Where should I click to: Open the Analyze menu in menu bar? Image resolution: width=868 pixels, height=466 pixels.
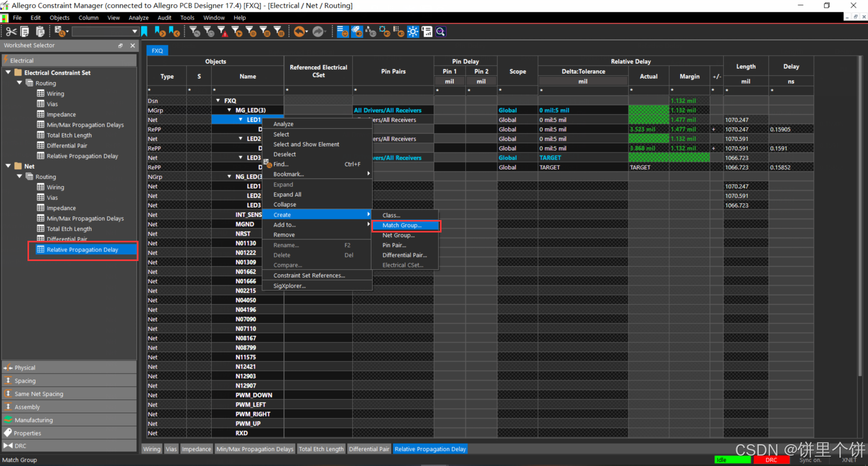pyautogui.click(x=139, y=18)
